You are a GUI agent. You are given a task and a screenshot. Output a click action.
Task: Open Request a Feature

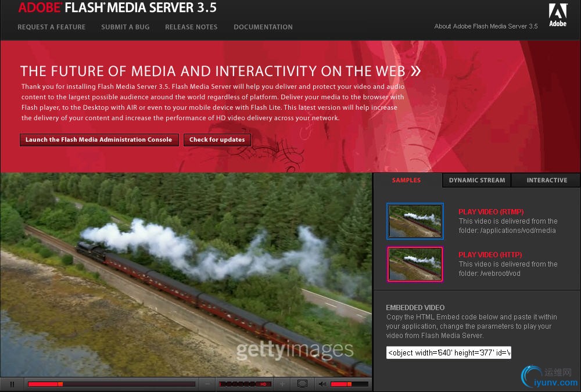tap(52, 27)
